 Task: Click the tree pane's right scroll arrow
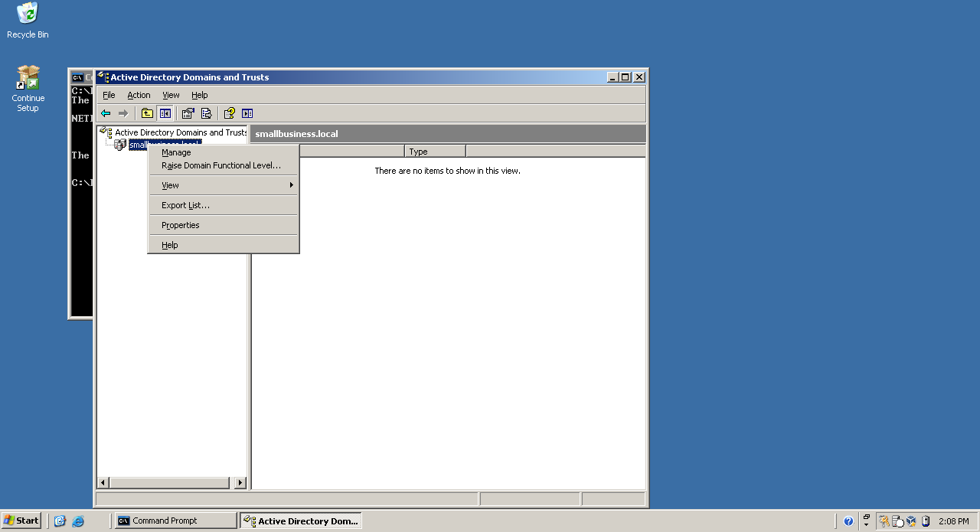point(240,483)
